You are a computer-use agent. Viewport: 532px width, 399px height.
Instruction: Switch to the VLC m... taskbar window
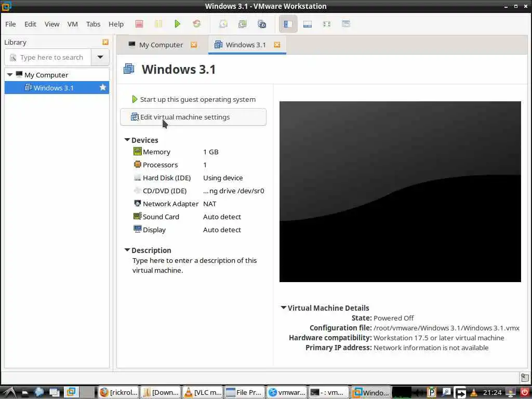click(203, 392)
